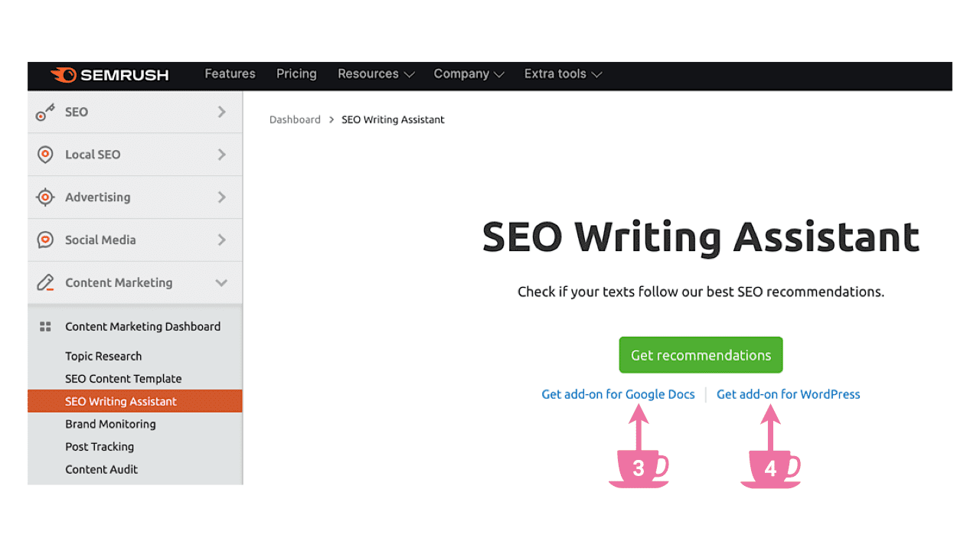Select Content Audit in the sidebar
Viewport: 980px width, 551px height.
pos(101,469)
